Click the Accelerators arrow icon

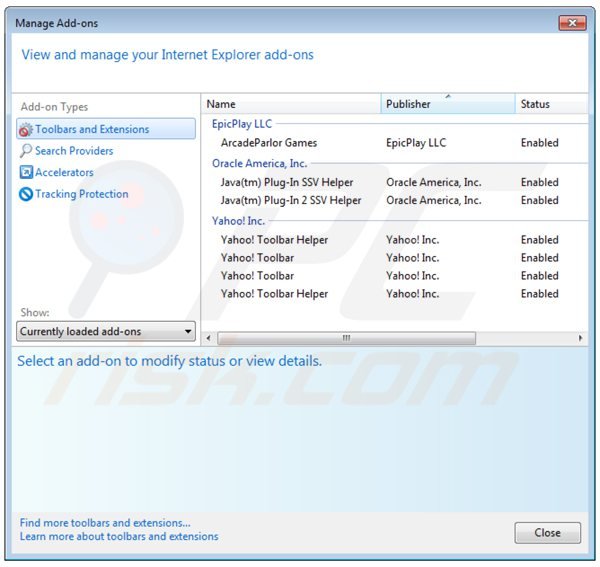point(26,173)
